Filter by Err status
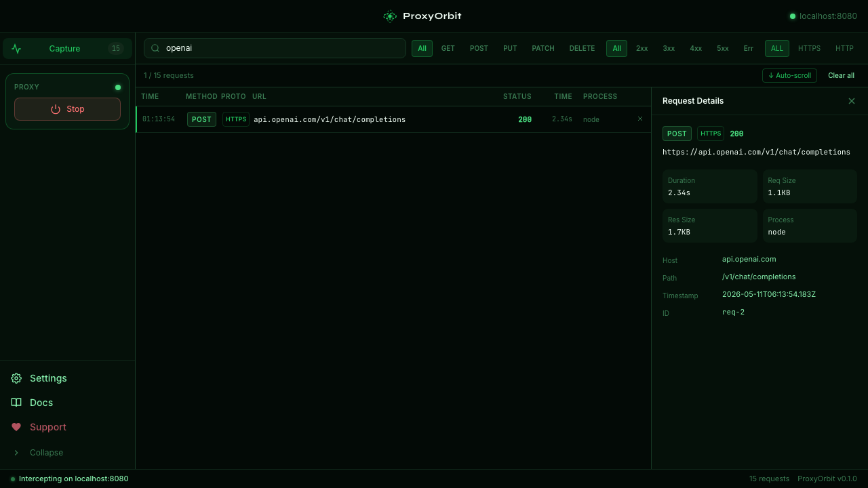Viewport: 868px width, 488px height. coord(749,48)
